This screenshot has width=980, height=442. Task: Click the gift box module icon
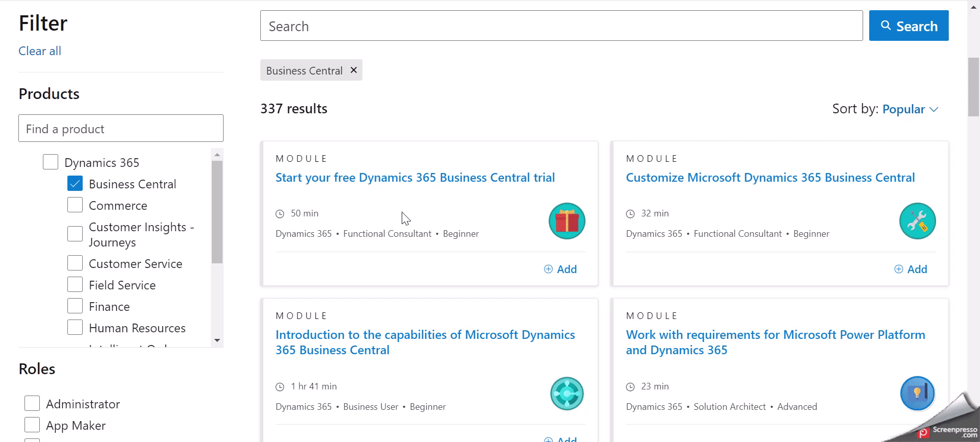pyautogui.click(x=567, y=221)
